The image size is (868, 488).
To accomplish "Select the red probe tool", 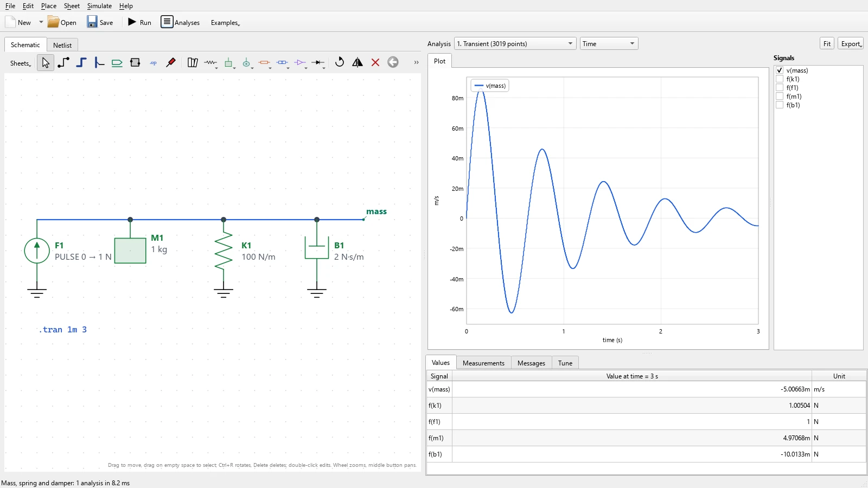I will pyautogui.click(x=171, y=62).
